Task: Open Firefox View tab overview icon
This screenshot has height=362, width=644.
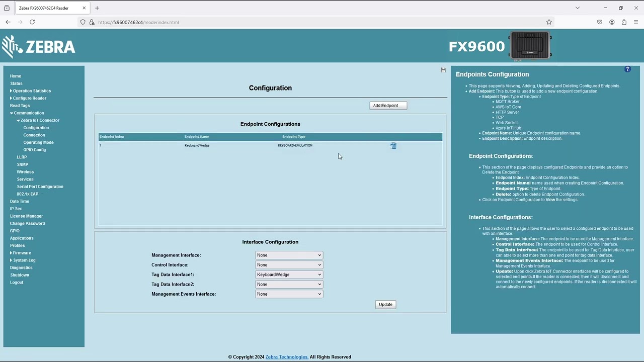Action: tap(7, 8)
